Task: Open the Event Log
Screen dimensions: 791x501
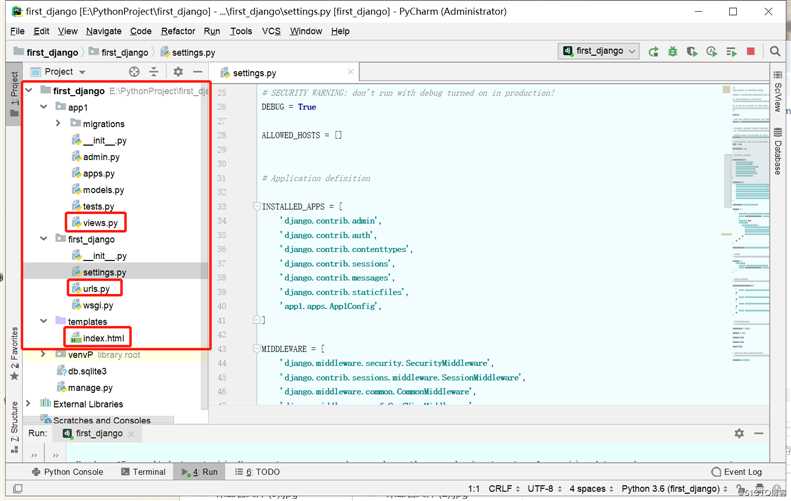Action: [737, 472]
